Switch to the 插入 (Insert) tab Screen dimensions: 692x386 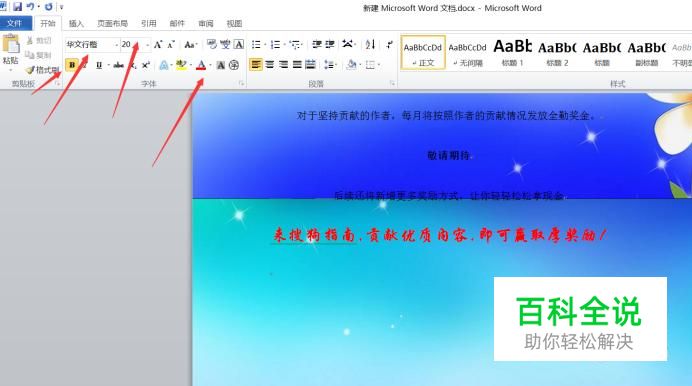(x=76, y=23)
